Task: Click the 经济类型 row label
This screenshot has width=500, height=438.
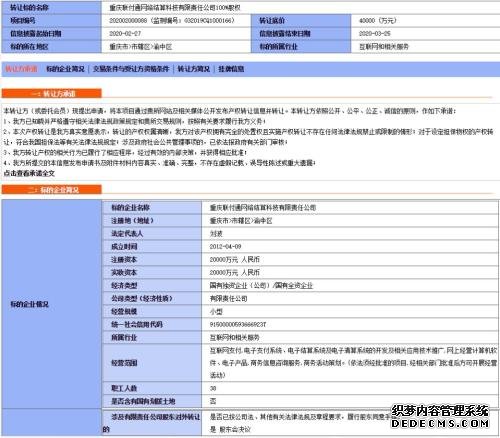Action: pyautogui.click(x=152, y=286)
